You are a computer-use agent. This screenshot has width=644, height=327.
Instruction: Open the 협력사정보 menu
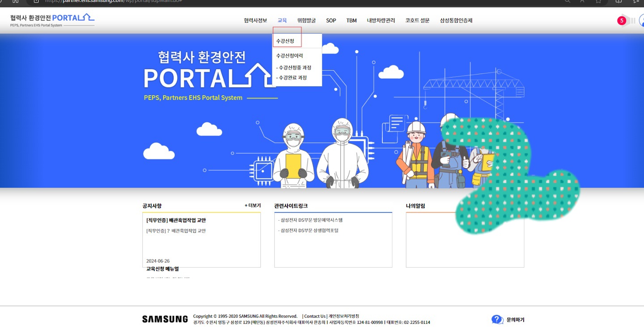point(255,21)
